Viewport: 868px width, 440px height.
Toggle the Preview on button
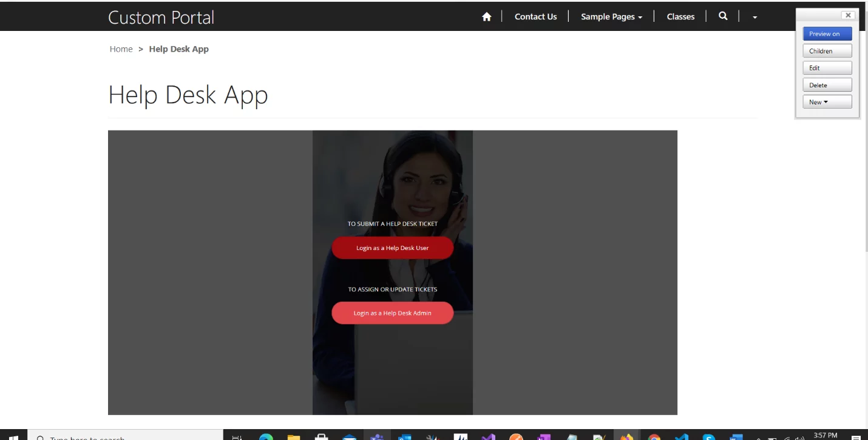tap(827, 34)
